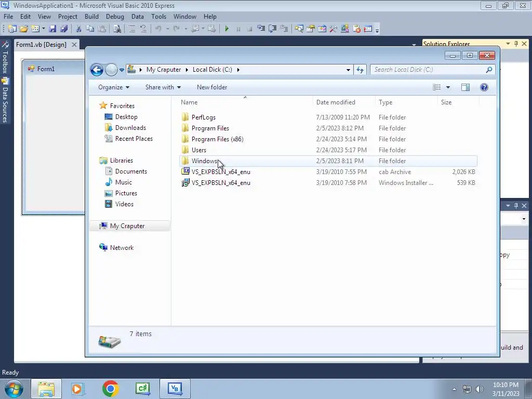Click the Back button in Explorer window

point(97,70)
